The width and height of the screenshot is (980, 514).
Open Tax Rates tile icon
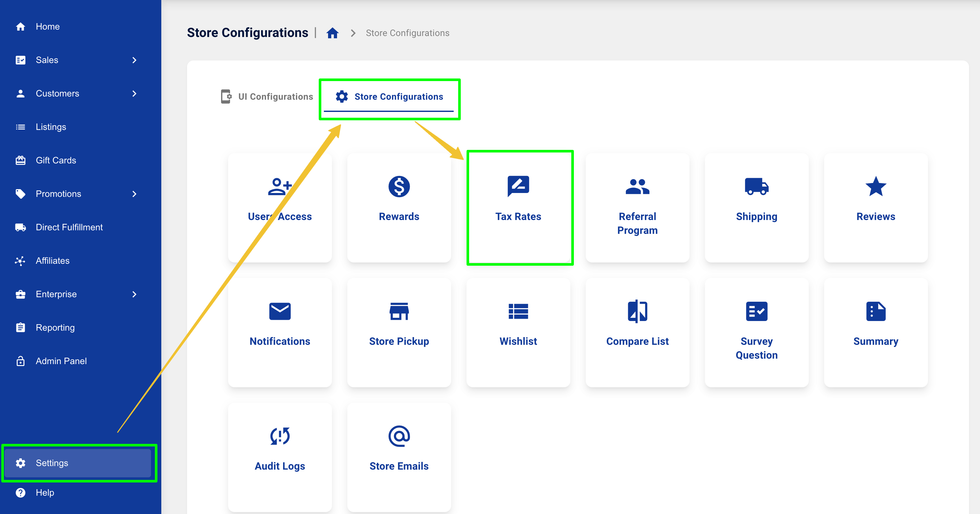point(518,186)
